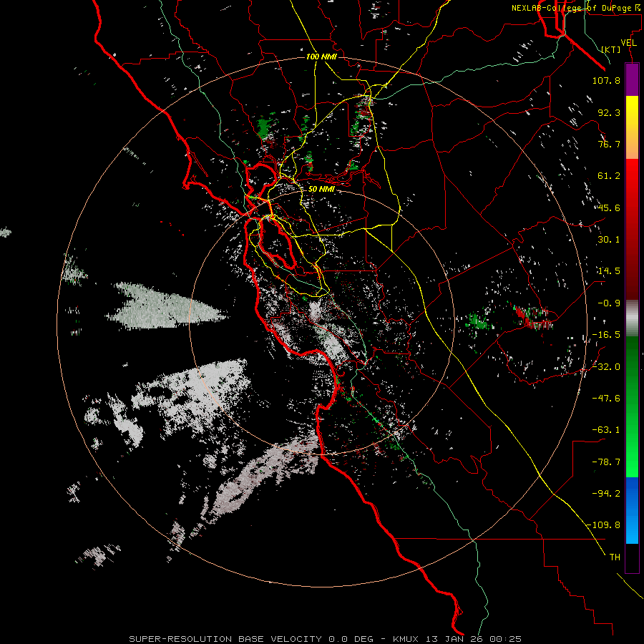Click the 45.6 legend value

point(609,208)
